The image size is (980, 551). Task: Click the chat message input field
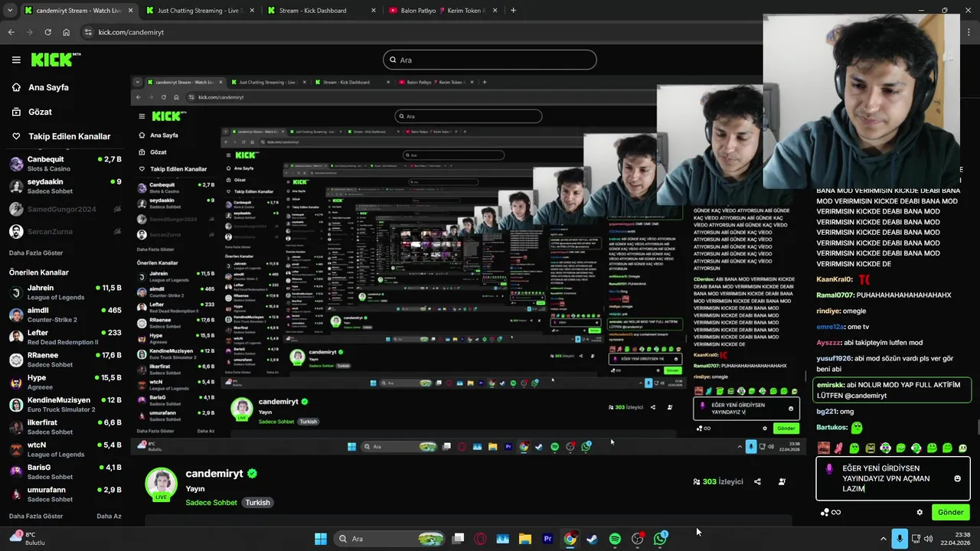pyautogui.click(x=893, y=478)
